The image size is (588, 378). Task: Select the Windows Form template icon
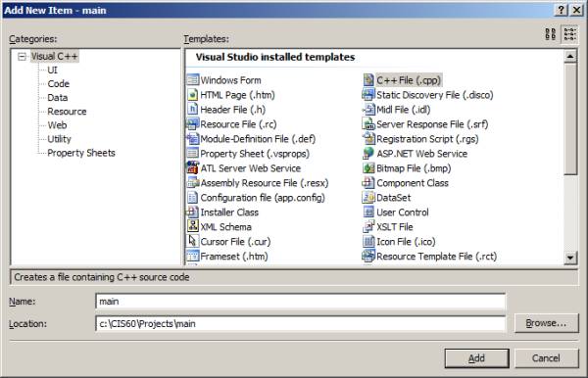(193, 79)
